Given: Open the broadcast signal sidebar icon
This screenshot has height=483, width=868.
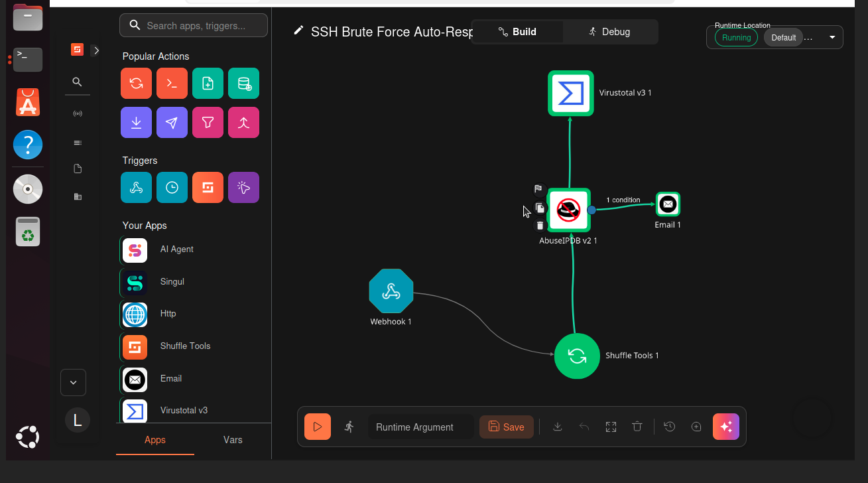Looking at the screenshot, I should tap(77, 113).
